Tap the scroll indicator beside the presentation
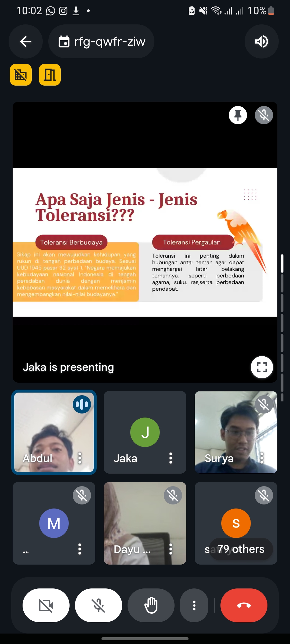Screen dimensions: 290x644 (x=282, y=264)
